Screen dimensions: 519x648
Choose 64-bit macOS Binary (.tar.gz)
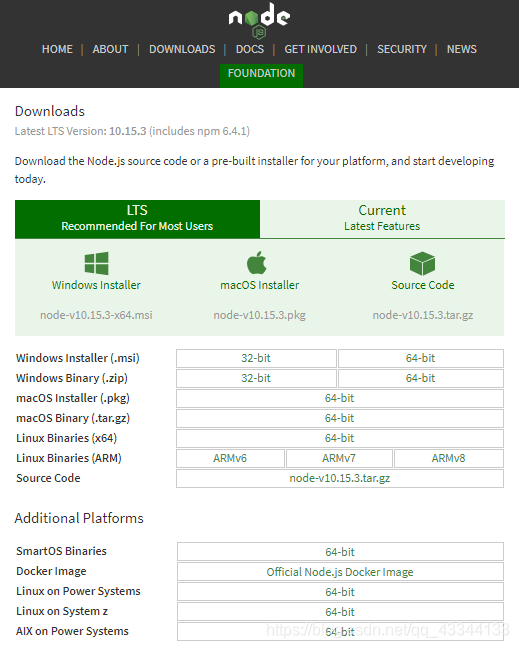tap(340, 418)
